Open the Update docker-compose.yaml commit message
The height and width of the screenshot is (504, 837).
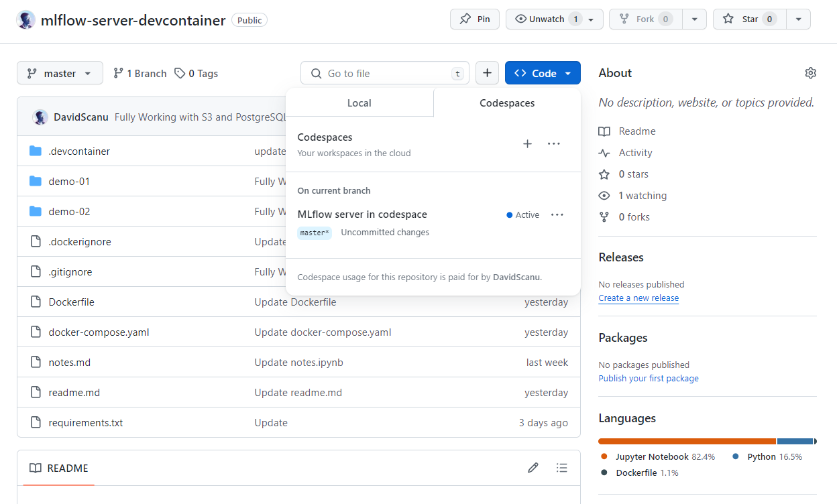[x=323, y=332]
